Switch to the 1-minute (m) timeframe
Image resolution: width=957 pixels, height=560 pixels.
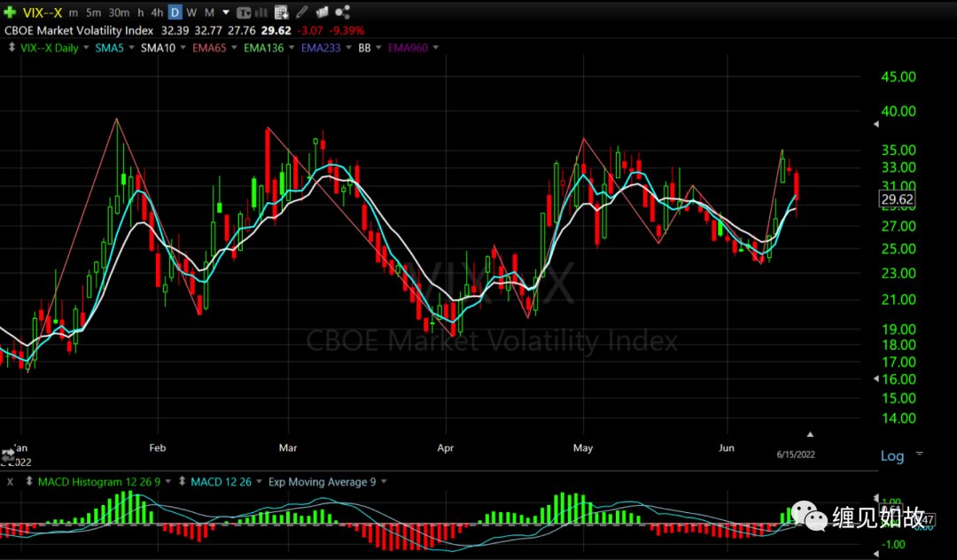point(74,12)
